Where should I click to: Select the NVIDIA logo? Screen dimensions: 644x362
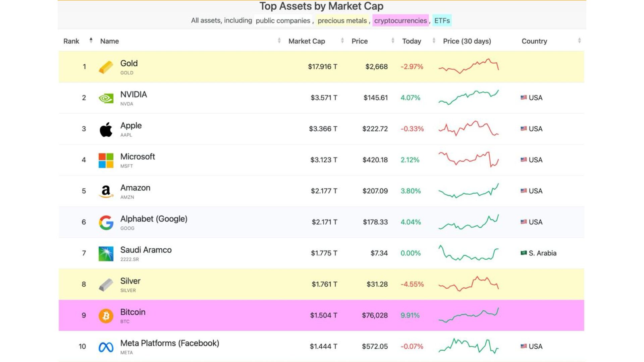click(x=106, y=98)
